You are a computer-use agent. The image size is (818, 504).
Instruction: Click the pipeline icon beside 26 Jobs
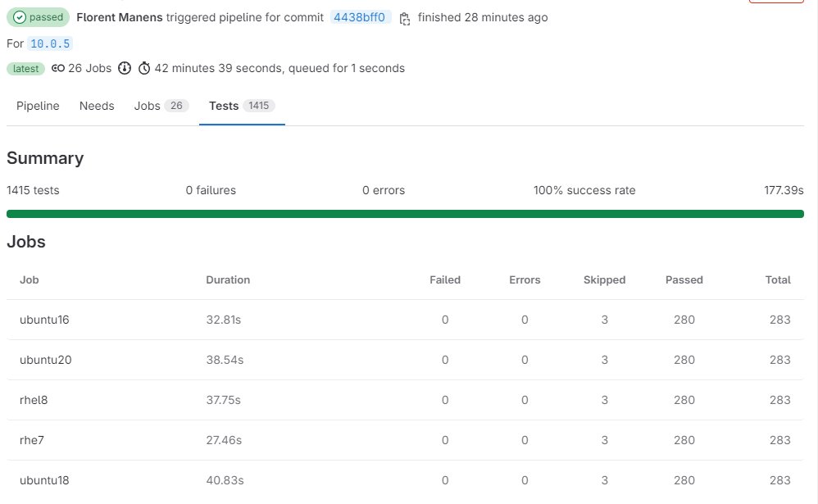tap(57, 69)
